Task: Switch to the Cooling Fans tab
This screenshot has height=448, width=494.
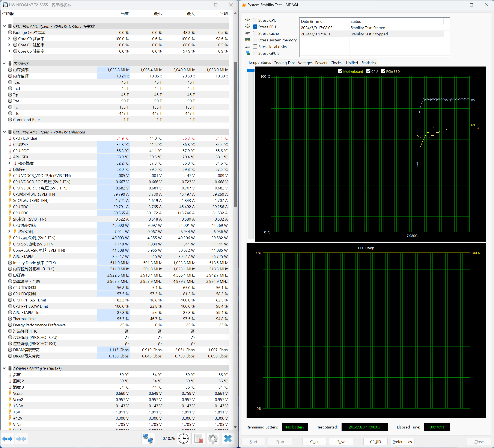Action: click(x=284, y=63)
